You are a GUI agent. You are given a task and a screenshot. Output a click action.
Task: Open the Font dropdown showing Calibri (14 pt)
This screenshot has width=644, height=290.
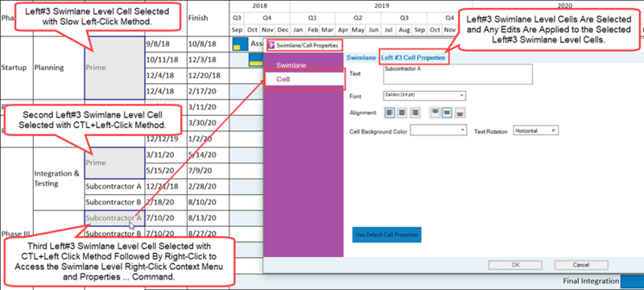425,95
